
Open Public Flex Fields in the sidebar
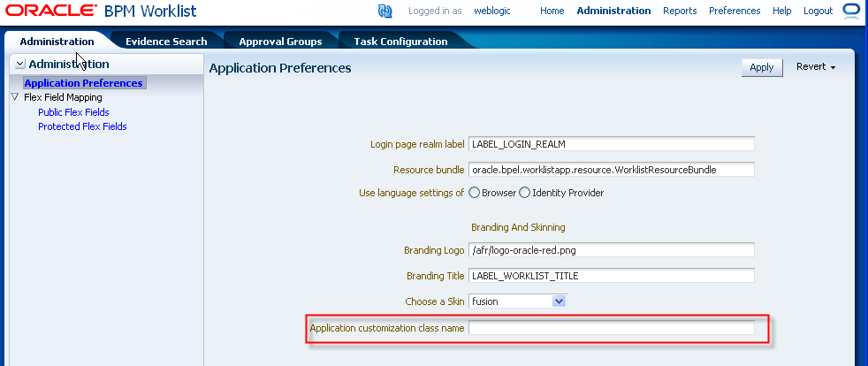(73, 112)
